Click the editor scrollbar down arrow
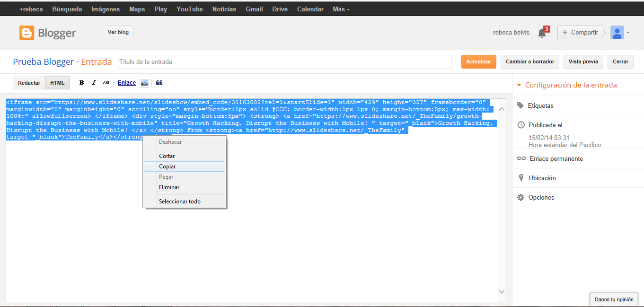 pyautogui.click(x=502, y=292)
